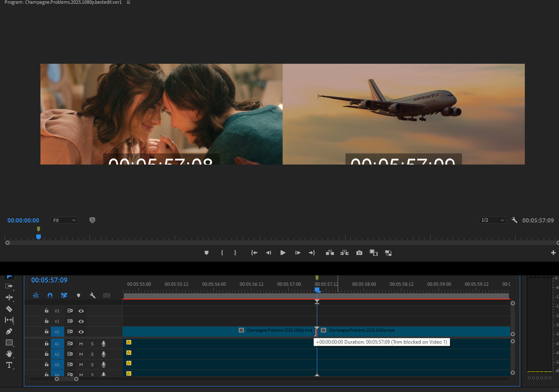Click the program monitor 00:00:00:00 timecode
The width and height of the screenshot is (559, 392).
[x=23, y=220]
